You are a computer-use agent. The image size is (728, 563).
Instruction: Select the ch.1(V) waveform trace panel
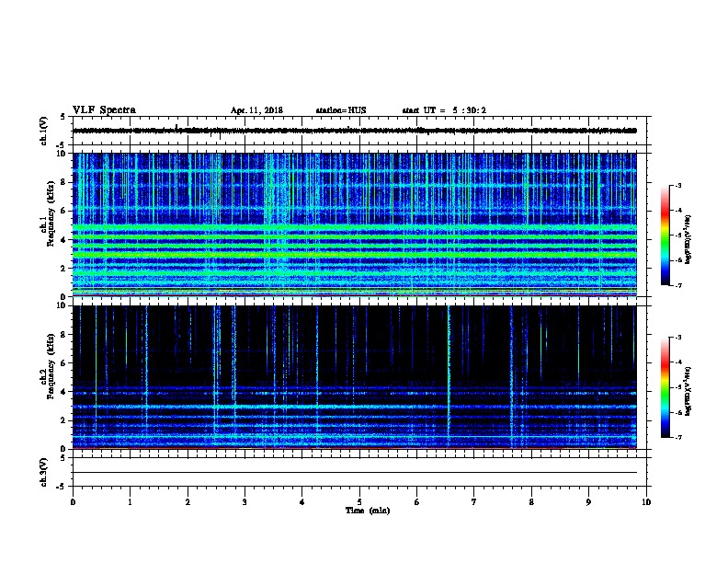(x=359, y=131)
